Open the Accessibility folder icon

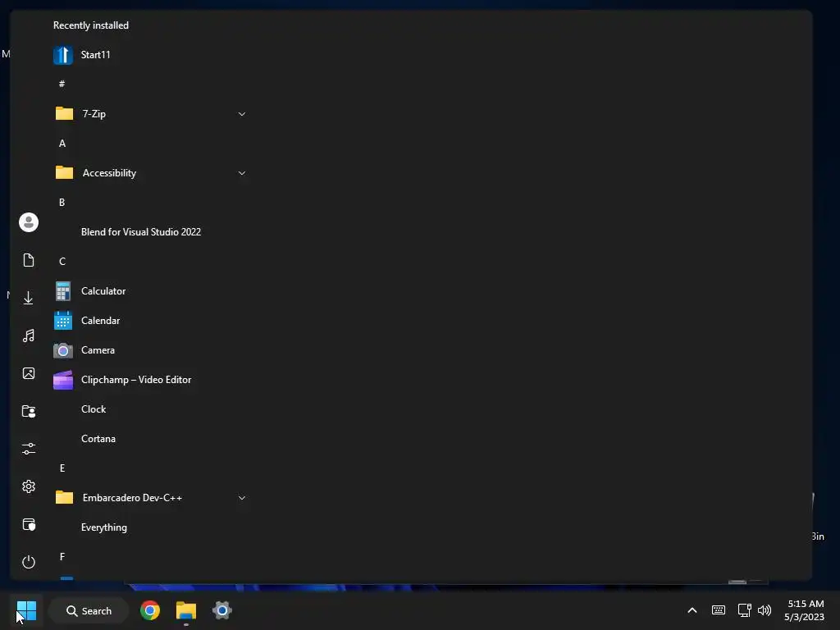tap(64, 172)
